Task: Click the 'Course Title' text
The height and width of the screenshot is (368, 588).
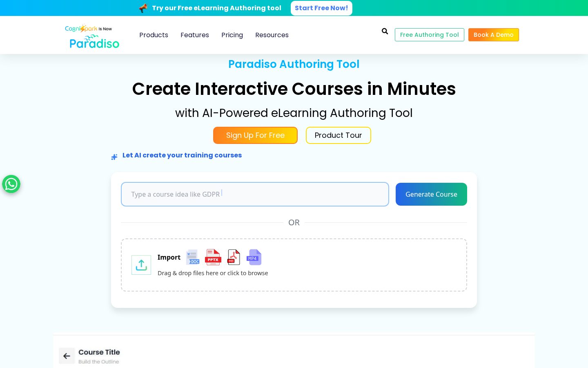Action: click(99, 352)
